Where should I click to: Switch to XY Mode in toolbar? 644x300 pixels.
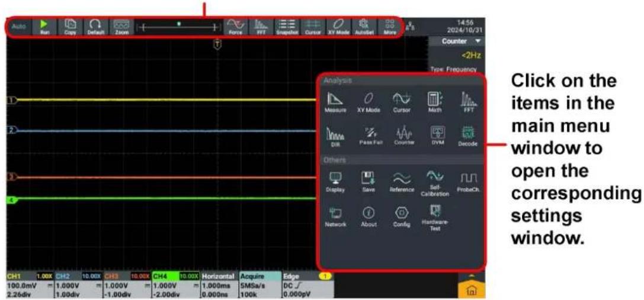[x=338, y=27]
